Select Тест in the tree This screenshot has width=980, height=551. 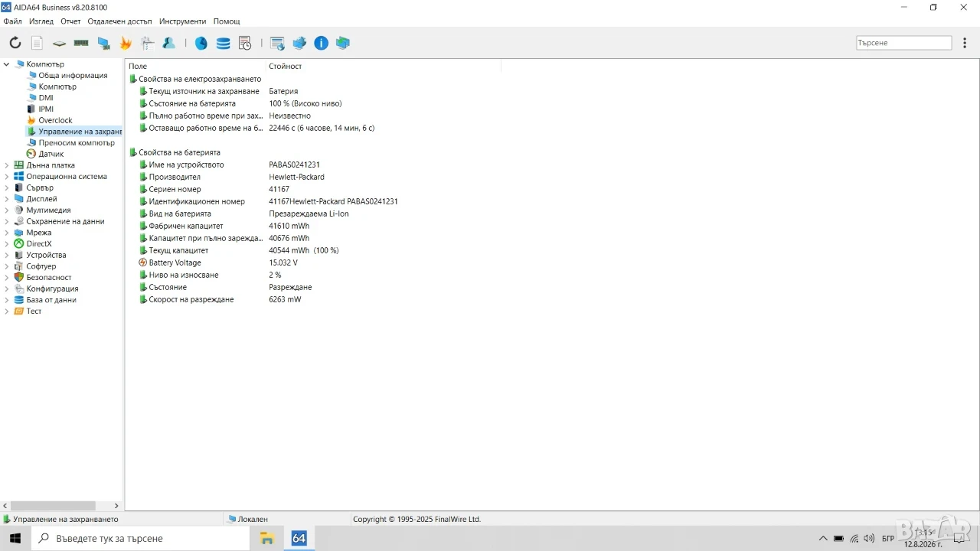34,311
